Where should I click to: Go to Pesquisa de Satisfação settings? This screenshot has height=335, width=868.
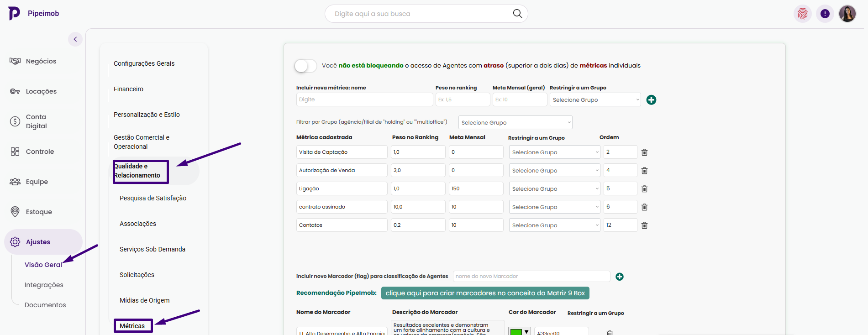click(x=153, y=198)
